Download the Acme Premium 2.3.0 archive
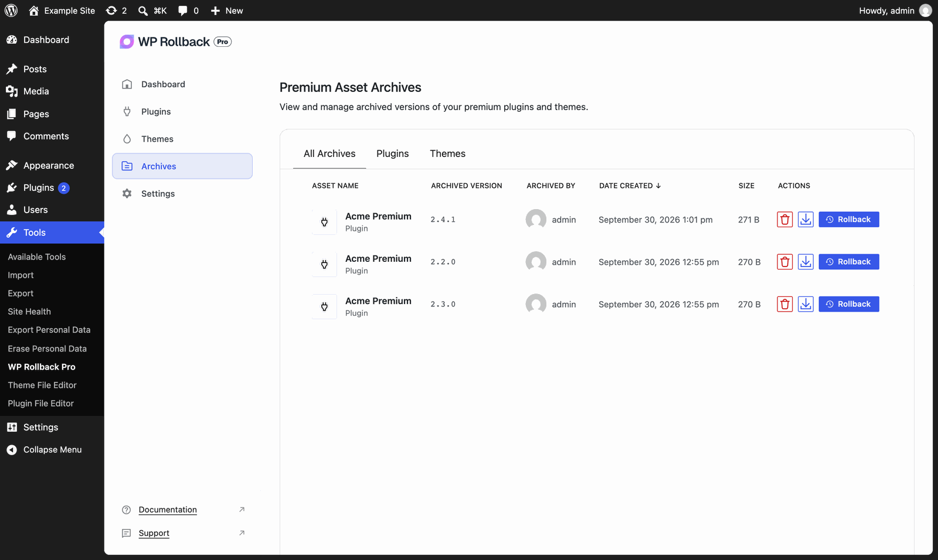 (806, 304)
